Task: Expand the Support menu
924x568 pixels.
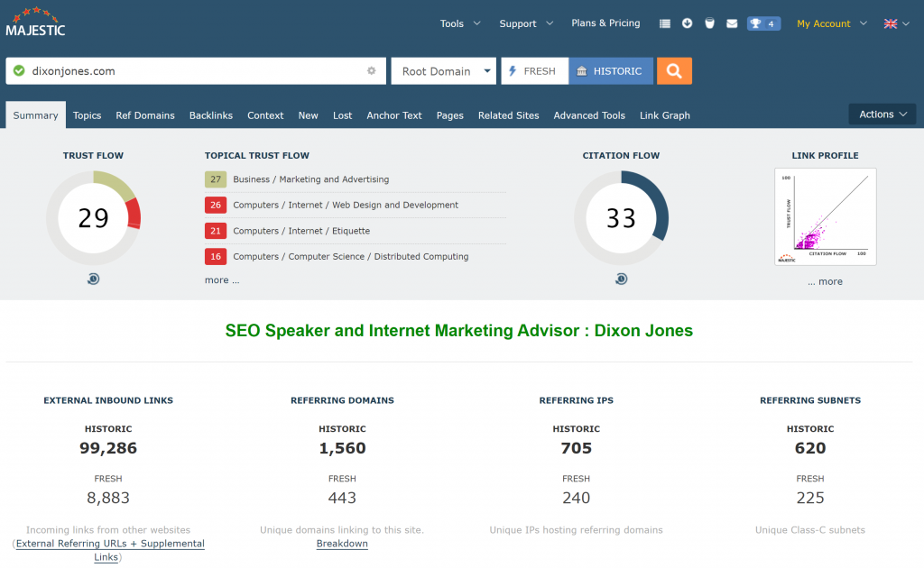Action: click(526, 23)
